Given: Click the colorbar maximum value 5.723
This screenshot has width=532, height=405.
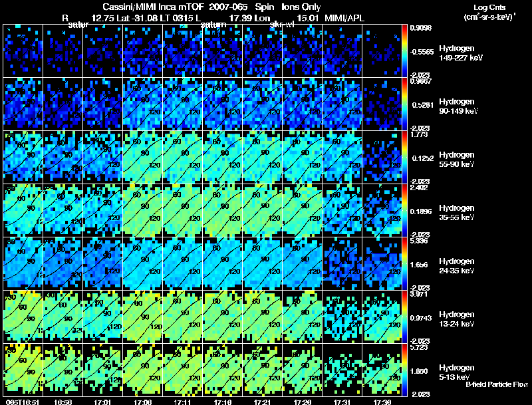Looking at the screenshot, I should 419,347.
